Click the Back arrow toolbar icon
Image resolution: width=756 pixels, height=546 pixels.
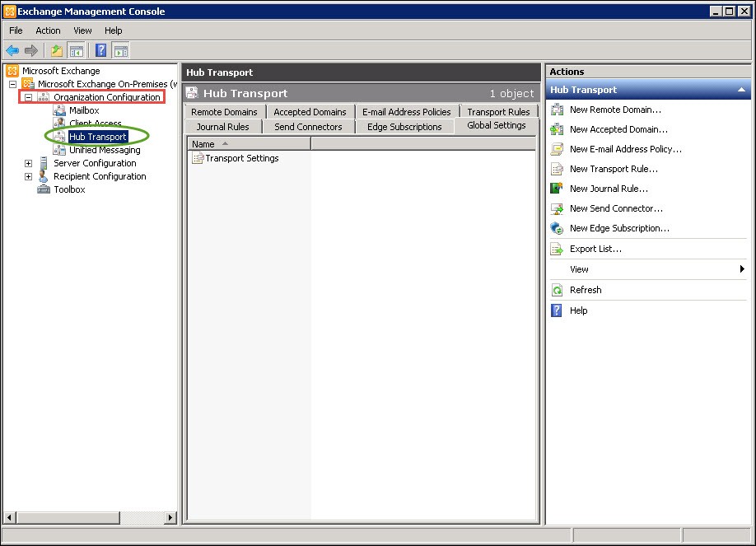[x=12, y=50]
